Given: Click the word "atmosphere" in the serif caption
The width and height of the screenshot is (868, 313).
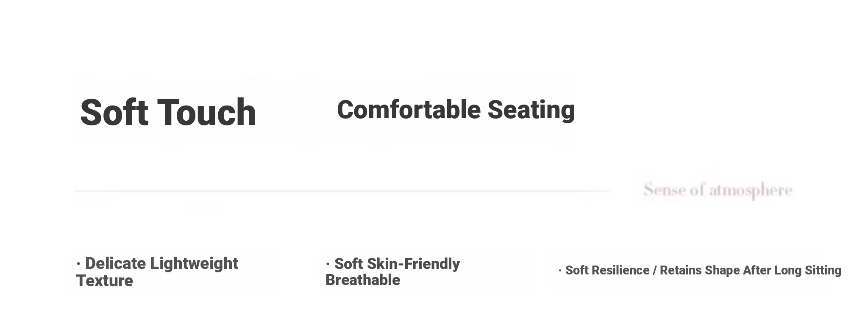Looking at the screenshot, I should 751,190.
